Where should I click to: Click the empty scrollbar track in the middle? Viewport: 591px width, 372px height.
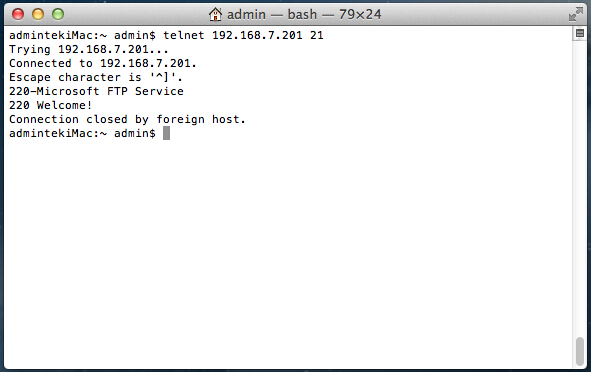[579, 188]
